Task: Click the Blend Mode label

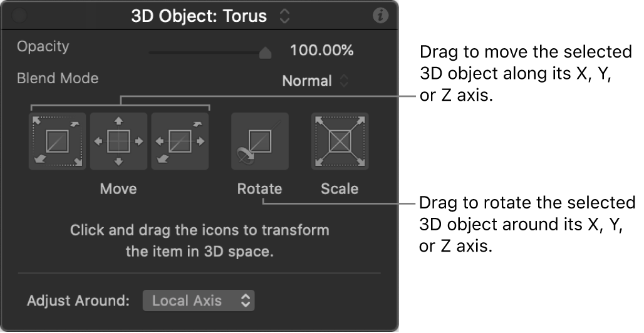Action: tap(58, 78)
